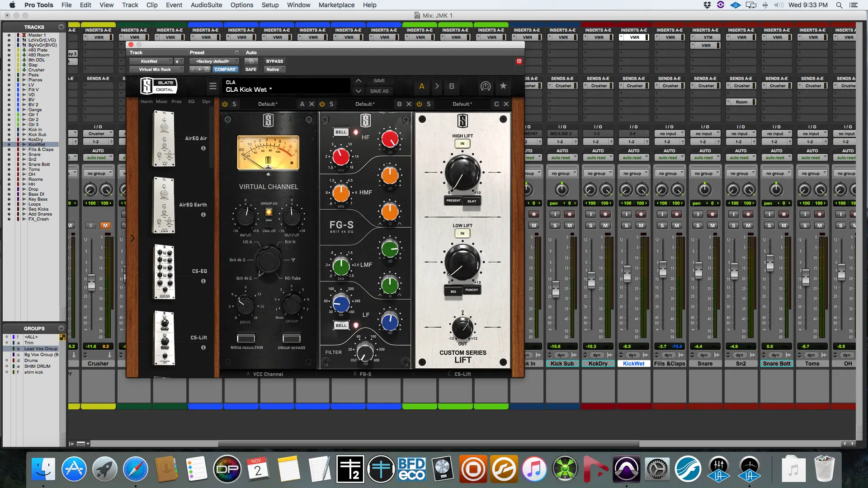Image resolution: width=868 pixels, height=488 pixels.
Task: Click the VCC INPUT knob
Action: (245, 217)
